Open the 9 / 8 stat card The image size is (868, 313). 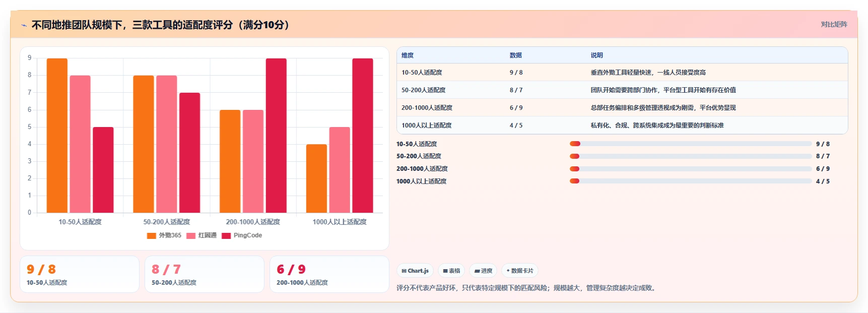(x=80, y=274)
